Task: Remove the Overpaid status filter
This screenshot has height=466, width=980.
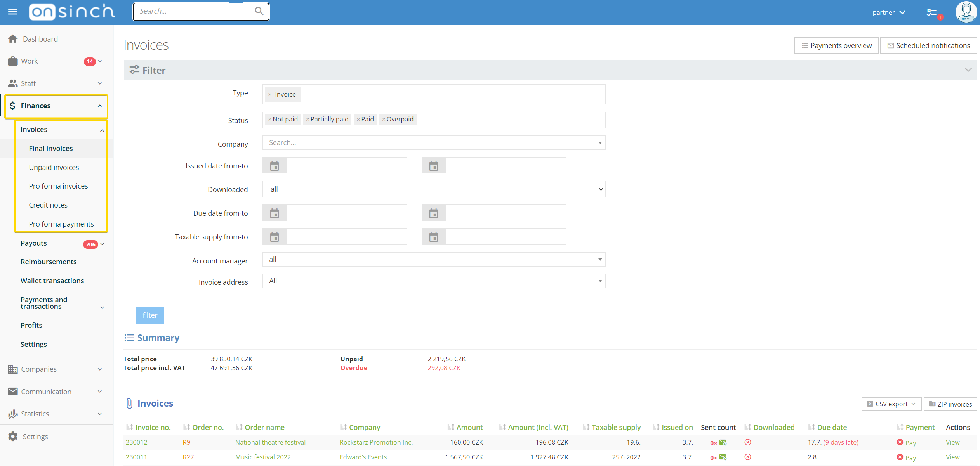Action: [384, 119]
